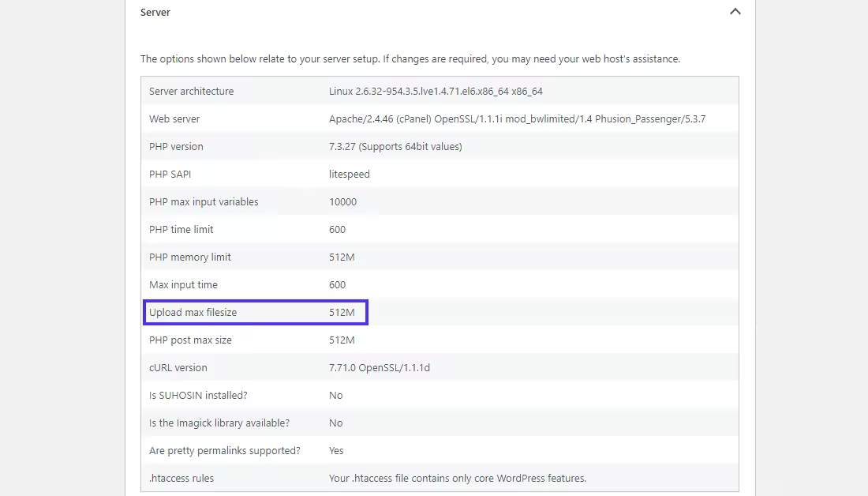Viewport: 868px width, 496px height.
Task: Click the permalinks Yes value
Action: point(336,451)
